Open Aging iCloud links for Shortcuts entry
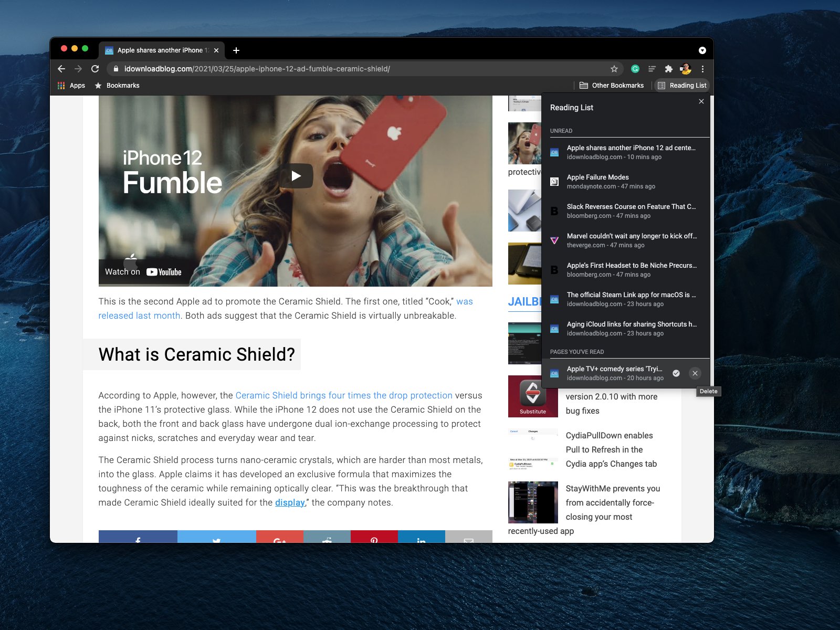The image size is (840, 630). [626, 329]
